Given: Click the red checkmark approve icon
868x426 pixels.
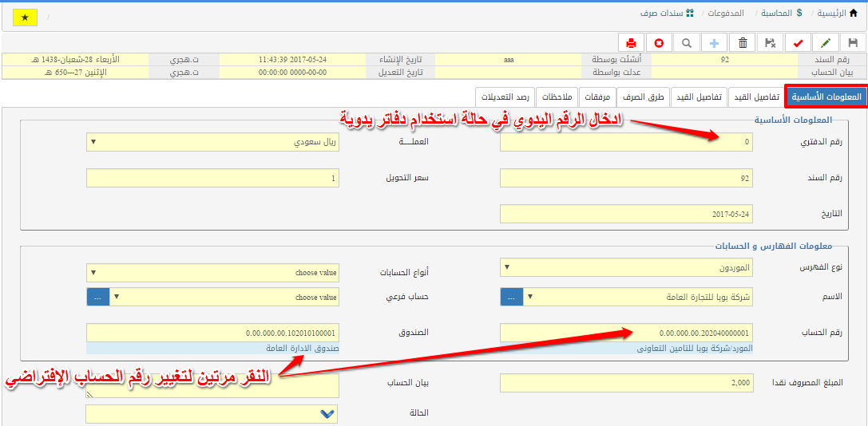Looking at the screenshot, I should click(x=798, y=43).
